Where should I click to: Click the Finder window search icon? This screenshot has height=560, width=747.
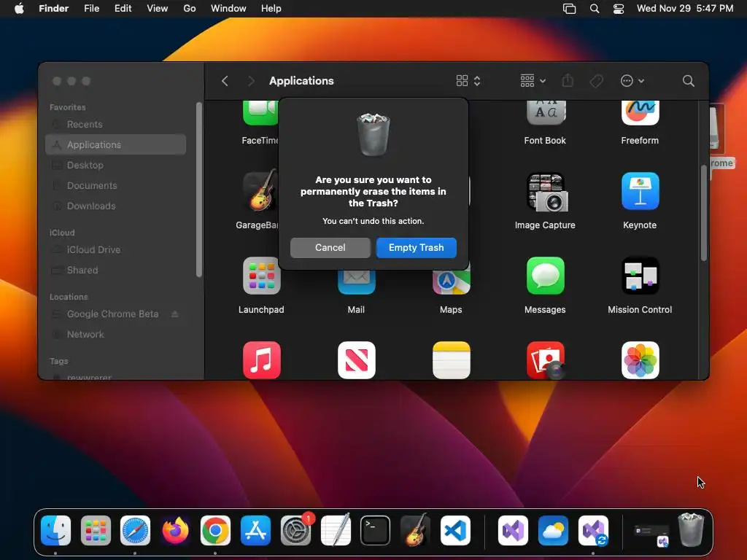coord(689,81)
